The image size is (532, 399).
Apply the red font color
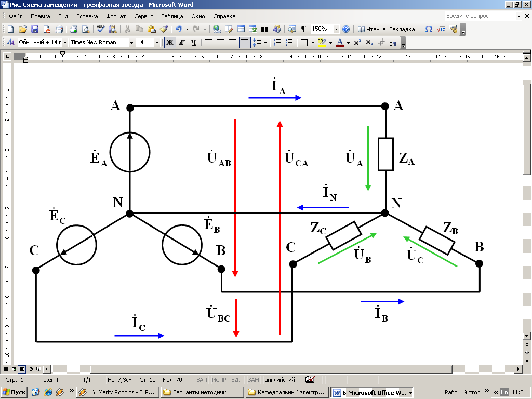click(x=340, y=43)
